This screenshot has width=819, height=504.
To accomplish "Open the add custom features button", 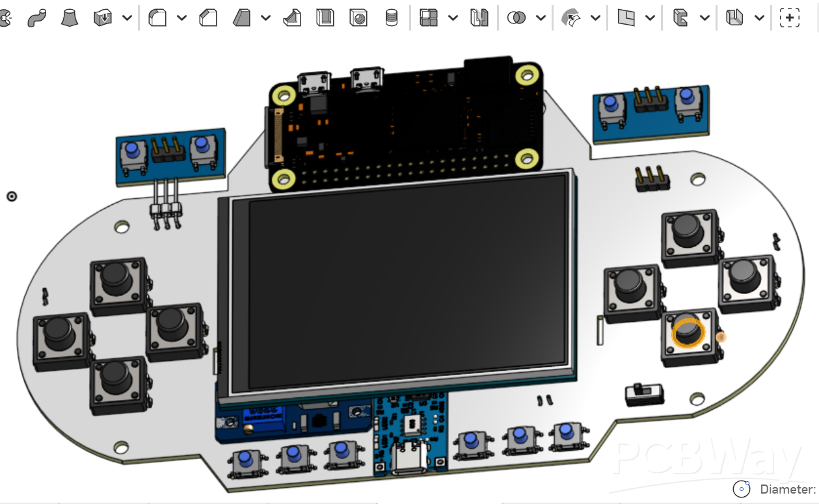I will click(789, 18).
